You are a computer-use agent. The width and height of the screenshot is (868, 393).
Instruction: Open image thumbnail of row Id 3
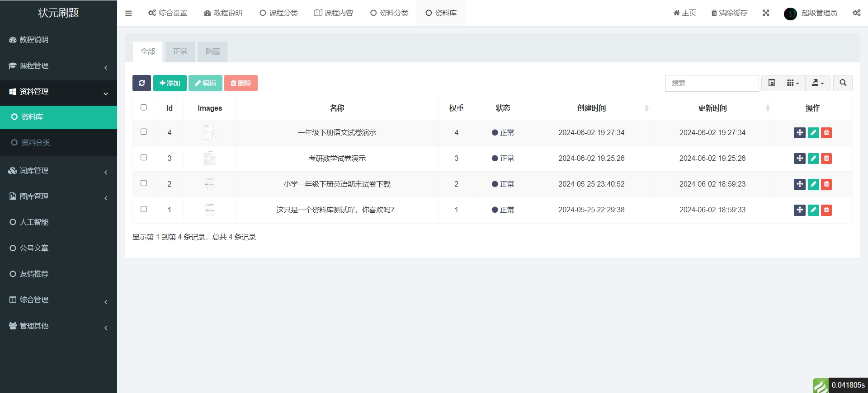click(x=210, y=159)
